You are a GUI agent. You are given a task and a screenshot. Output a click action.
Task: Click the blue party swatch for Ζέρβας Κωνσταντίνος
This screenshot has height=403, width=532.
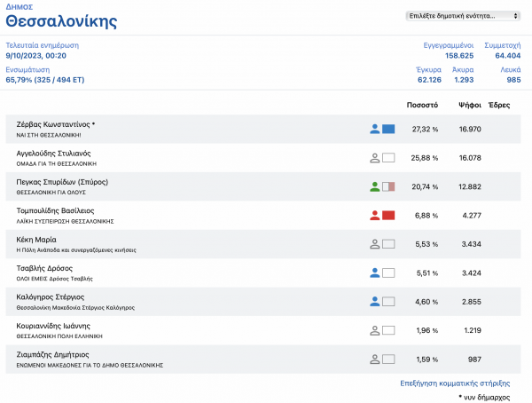pos(388,129)
